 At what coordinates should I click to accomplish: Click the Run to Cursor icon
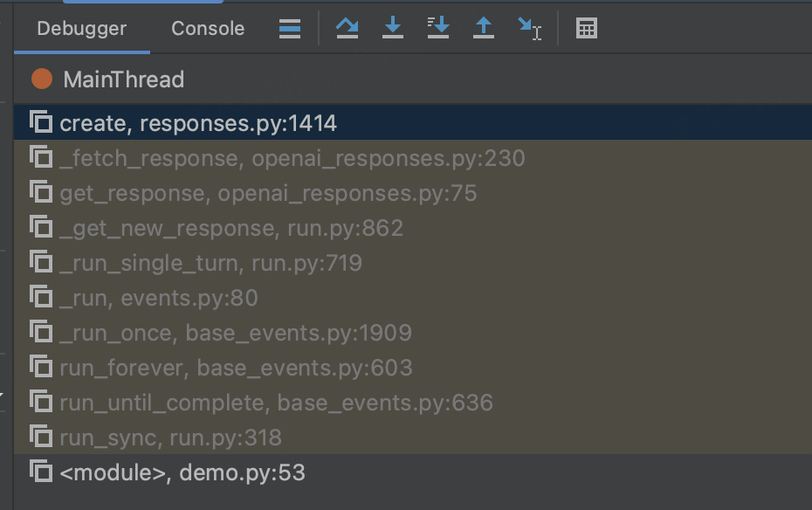530,27
